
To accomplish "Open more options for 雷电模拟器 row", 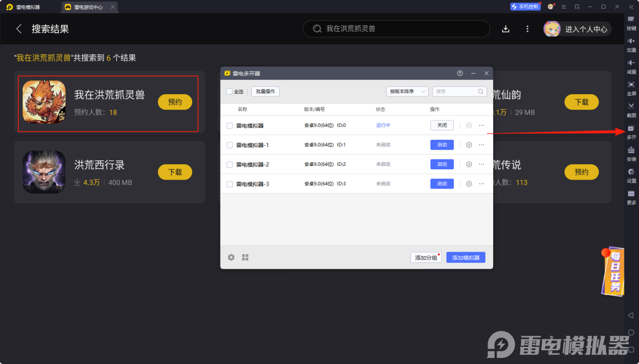I will pyautogui.click(x=482, y=125).
